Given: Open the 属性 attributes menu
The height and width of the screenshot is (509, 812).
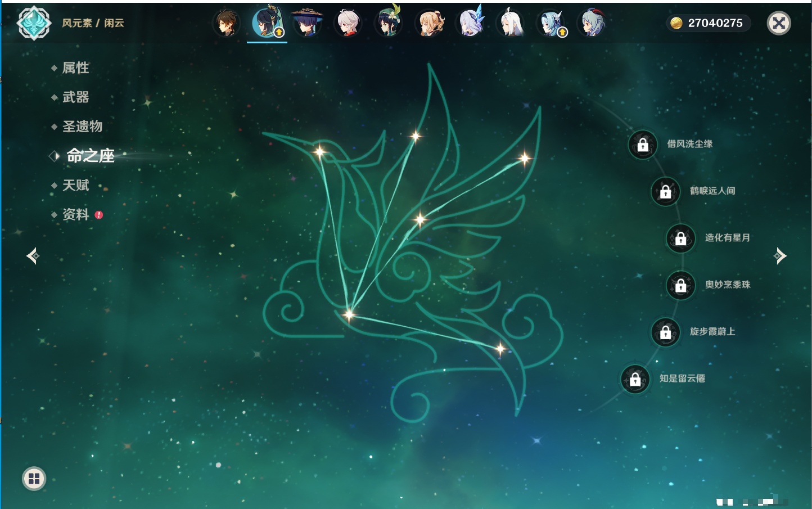Looking at the screenshot, I should [75, 68].
